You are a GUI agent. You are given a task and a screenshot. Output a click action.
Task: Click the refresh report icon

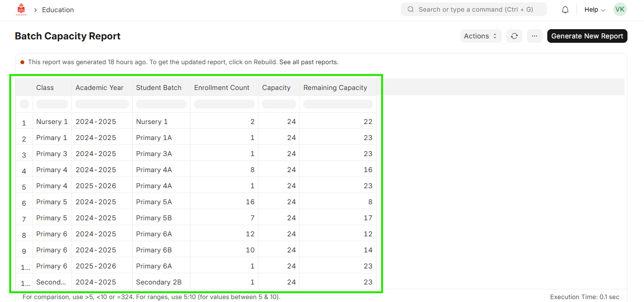[x=514, y=36]
